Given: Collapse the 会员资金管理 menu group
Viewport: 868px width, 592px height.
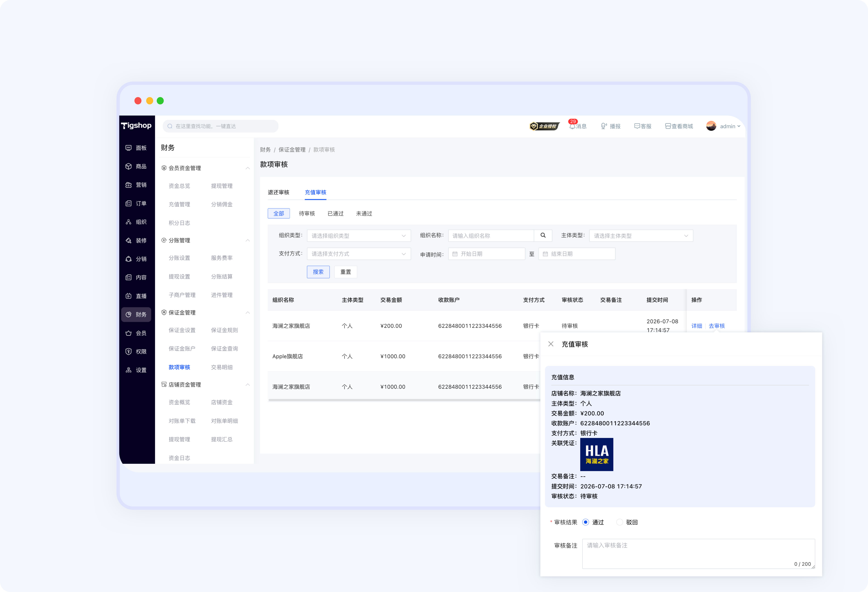Looking at the screenshot, I should click(x=248, y=168).
